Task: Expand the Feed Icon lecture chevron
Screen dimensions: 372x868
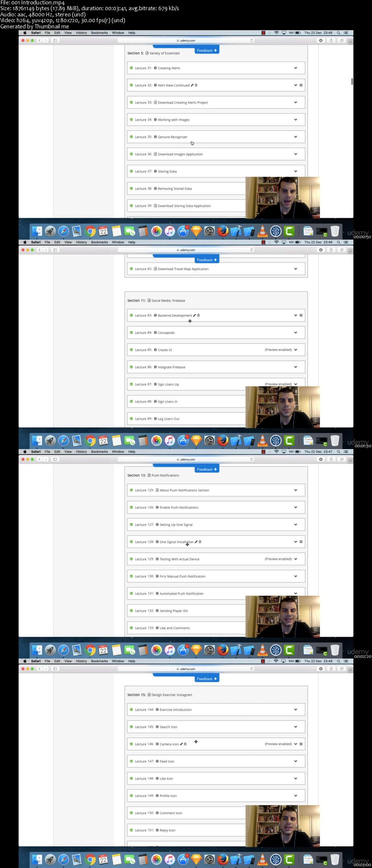Action: [x=296, y=761]
